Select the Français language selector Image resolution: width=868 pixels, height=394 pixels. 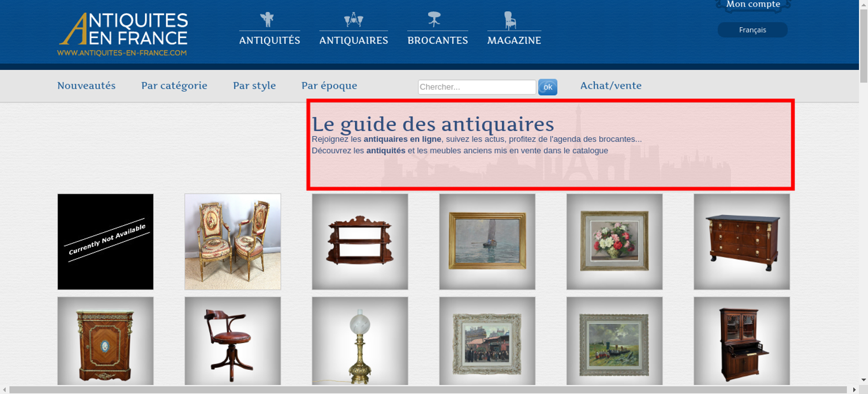pos(753,30)
